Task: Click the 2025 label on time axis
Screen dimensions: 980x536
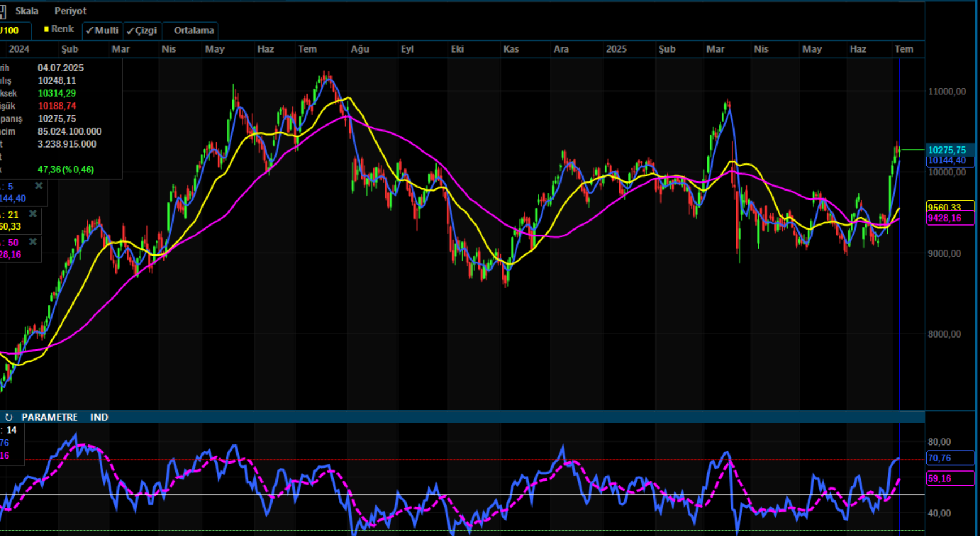Action: pyautogui.click(x=616, y=49)
